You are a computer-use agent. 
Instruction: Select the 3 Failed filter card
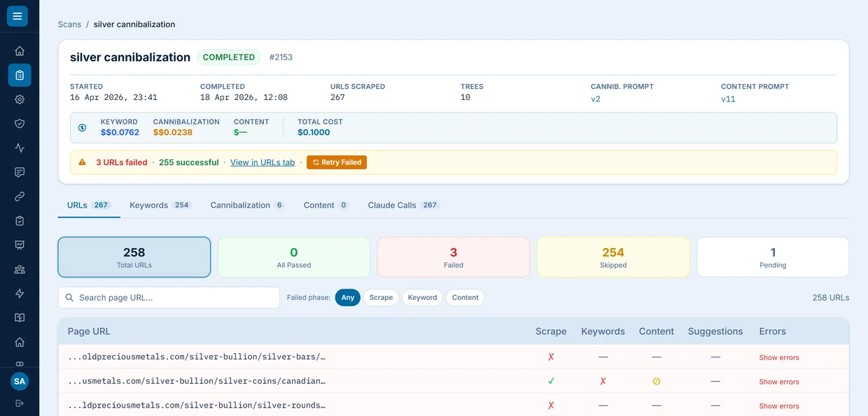tap(454, 257)
